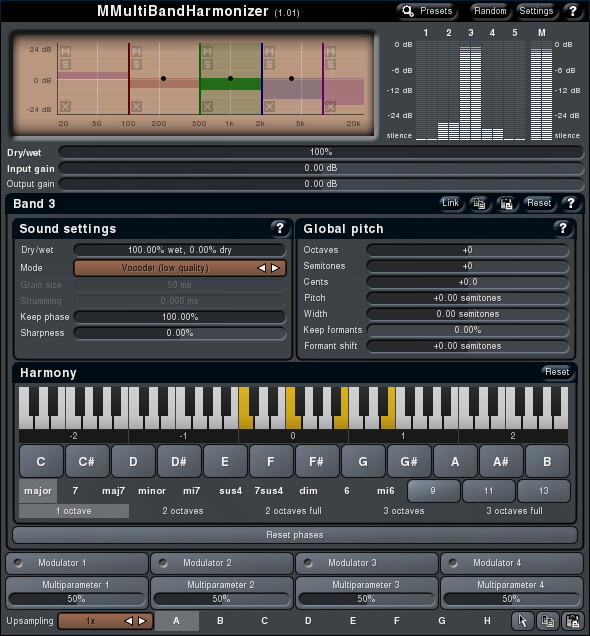Reset the Harmony section

(557, 372)
